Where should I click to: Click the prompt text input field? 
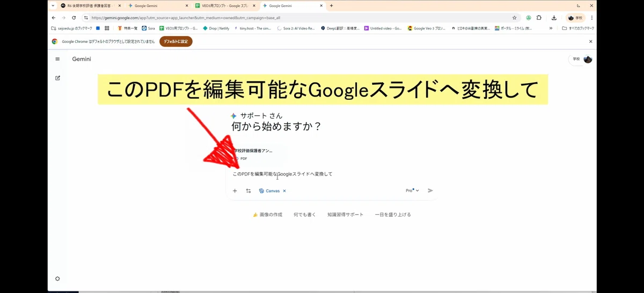point(331,174)
